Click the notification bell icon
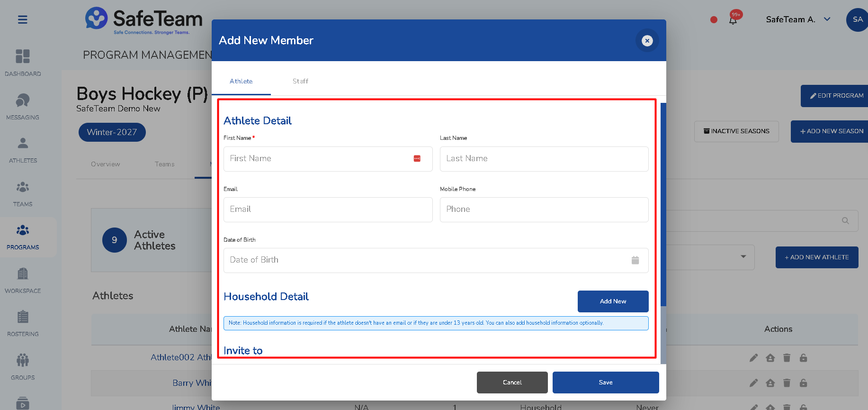Viewport: 868px width, 410px height. pyautogui.click(x=733, y=20)
